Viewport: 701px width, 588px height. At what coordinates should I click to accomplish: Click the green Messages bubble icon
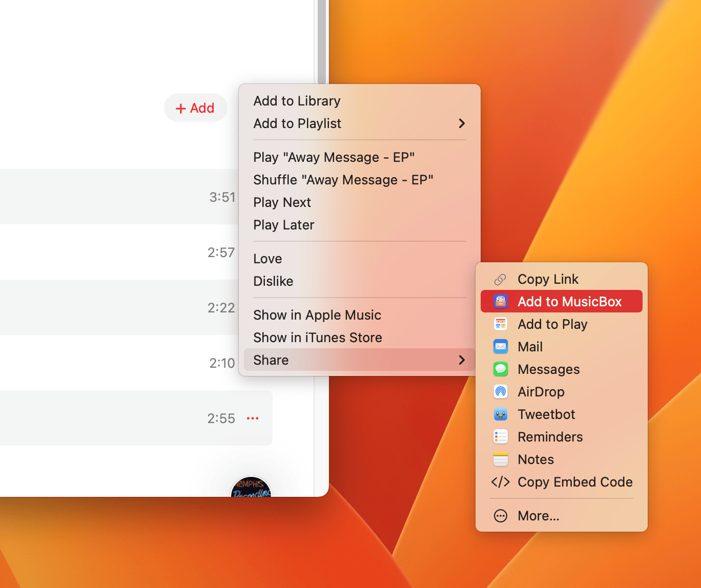(501, 369)
